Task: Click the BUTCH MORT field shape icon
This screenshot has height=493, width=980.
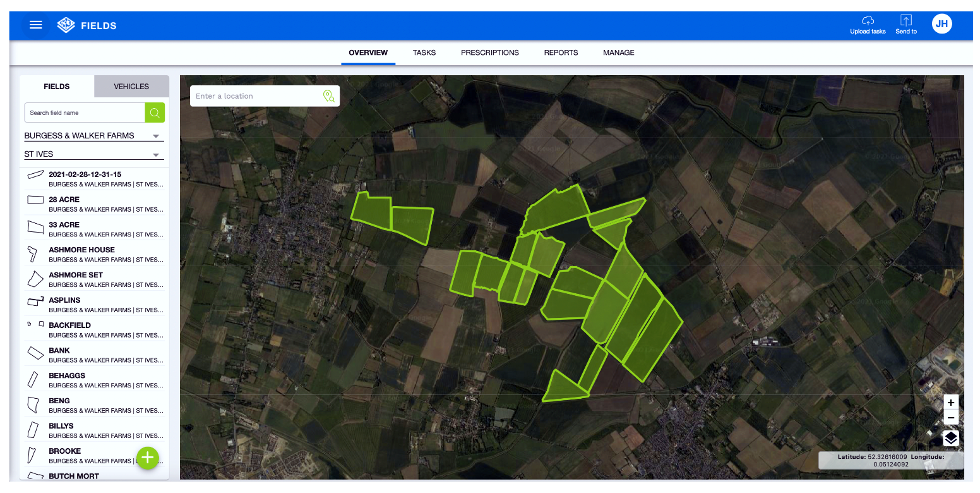Action: point(35,476)
